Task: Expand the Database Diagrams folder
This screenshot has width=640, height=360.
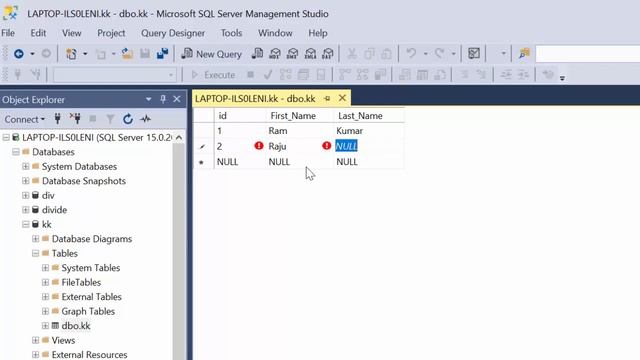Action: (36, 239)
